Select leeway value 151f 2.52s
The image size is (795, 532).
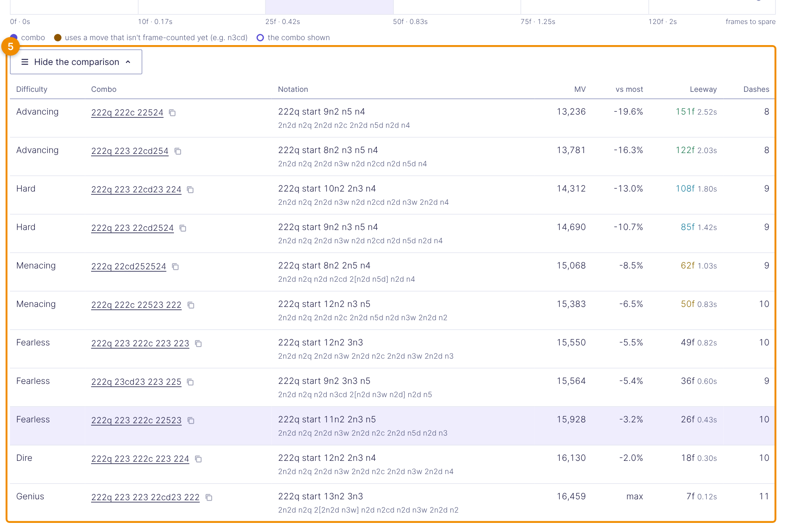click(696, 112)
